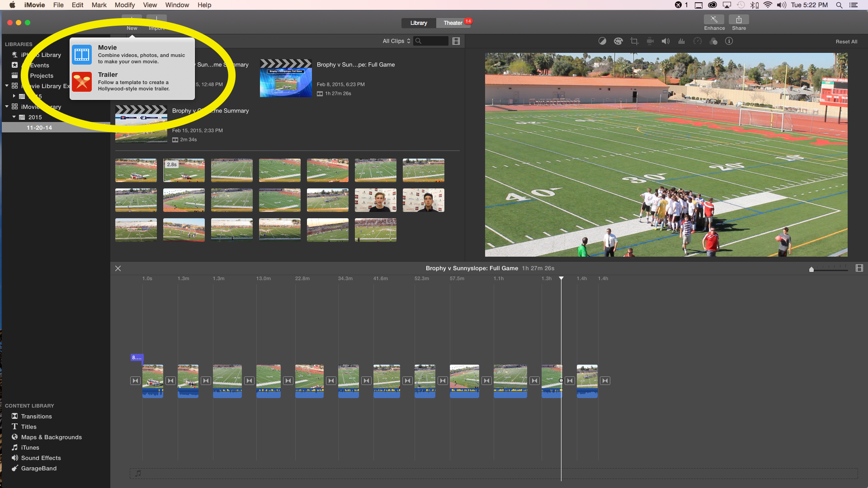Open the Stabilization camera tool
This screenshot has height=488, width=868.
click(650, 41)
